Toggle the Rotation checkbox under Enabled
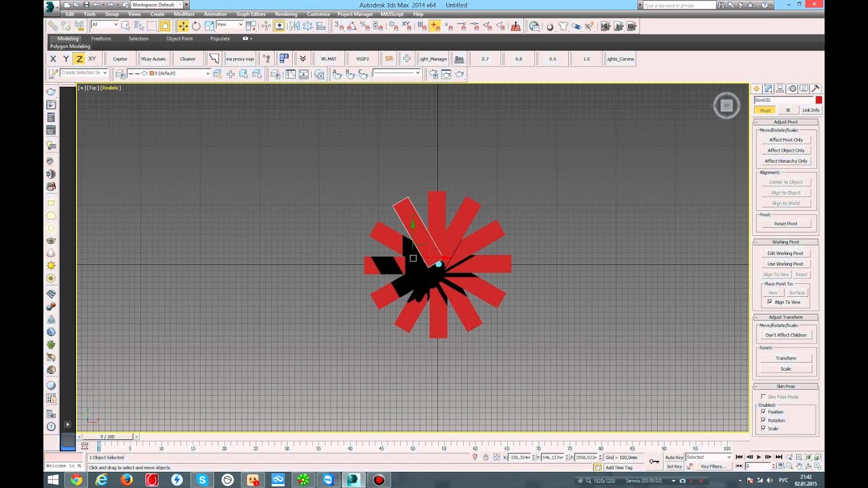Screen dimensions: 868x488 [764, 420]
